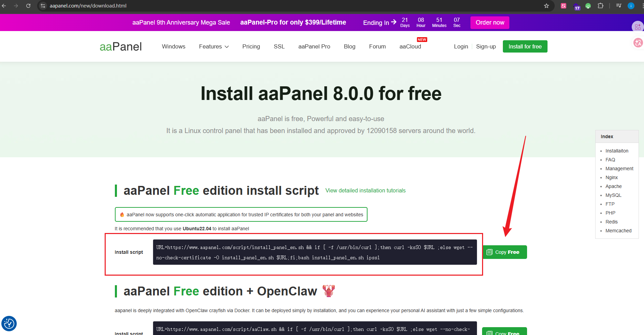
Task: Click the Login link
Action: point(461,47)
